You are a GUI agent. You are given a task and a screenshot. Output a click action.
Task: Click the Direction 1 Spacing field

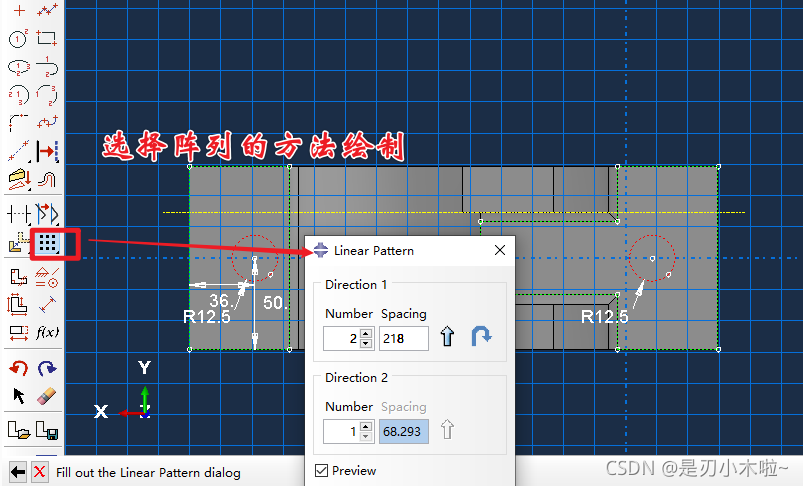coord(403,338)
